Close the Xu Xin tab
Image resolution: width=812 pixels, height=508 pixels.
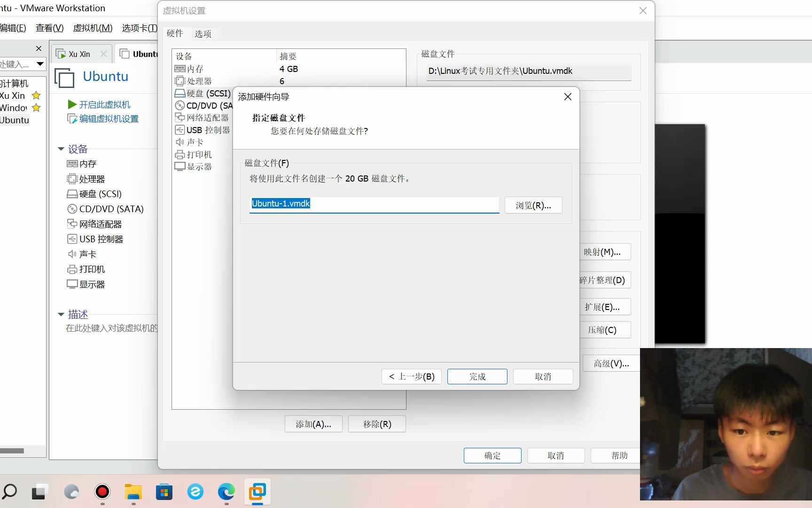point(104,54)
